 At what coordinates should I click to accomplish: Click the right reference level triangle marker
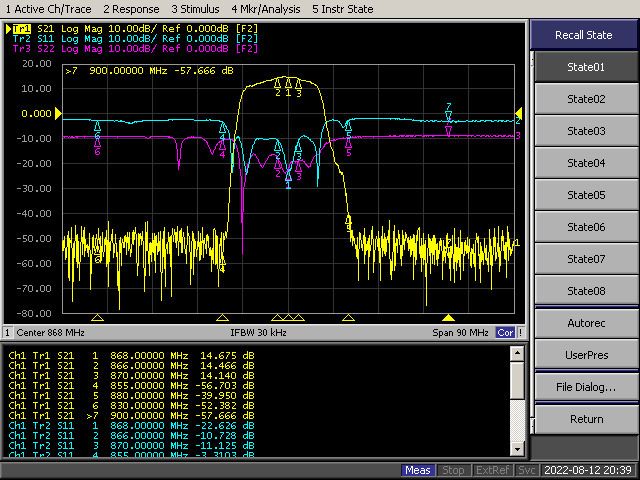(519, 113)
